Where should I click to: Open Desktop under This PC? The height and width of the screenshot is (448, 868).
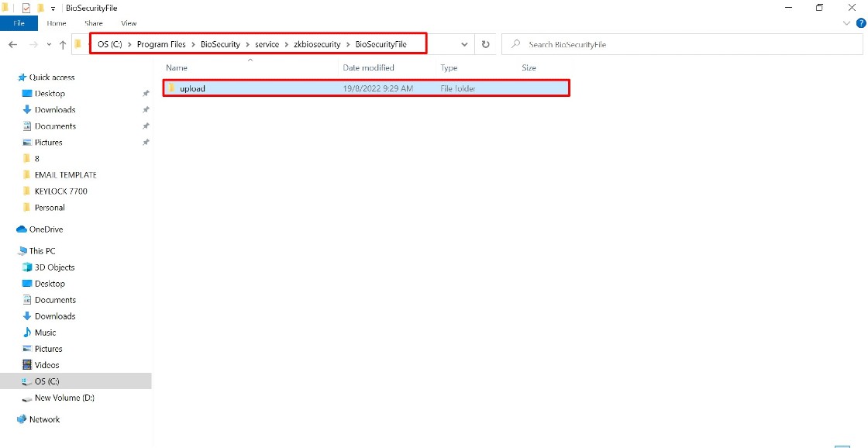(x=50, y=284)
